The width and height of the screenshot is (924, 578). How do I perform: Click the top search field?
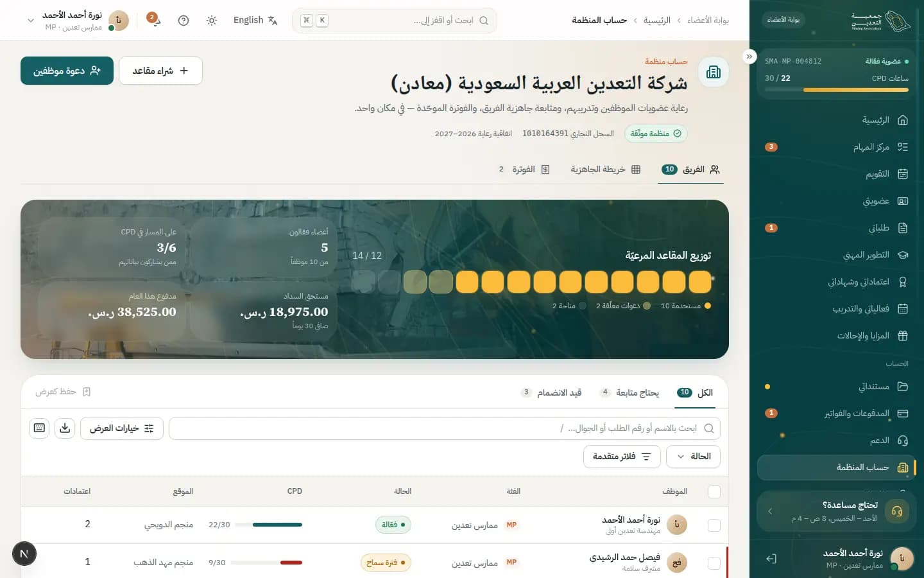(x=394, y=21)
